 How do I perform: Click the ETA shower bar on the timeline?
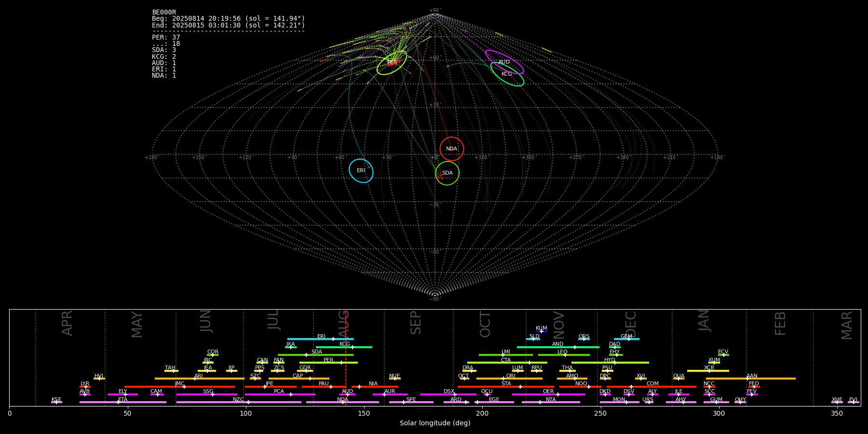pyautogui.click(x=123, y=402)
